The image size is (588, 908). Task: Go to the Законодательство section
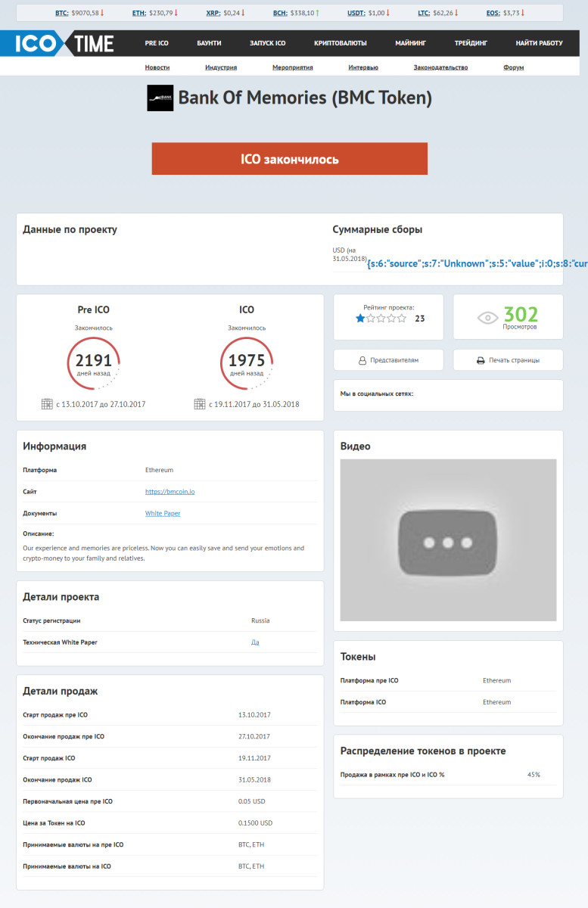click(x=440, y=67)
